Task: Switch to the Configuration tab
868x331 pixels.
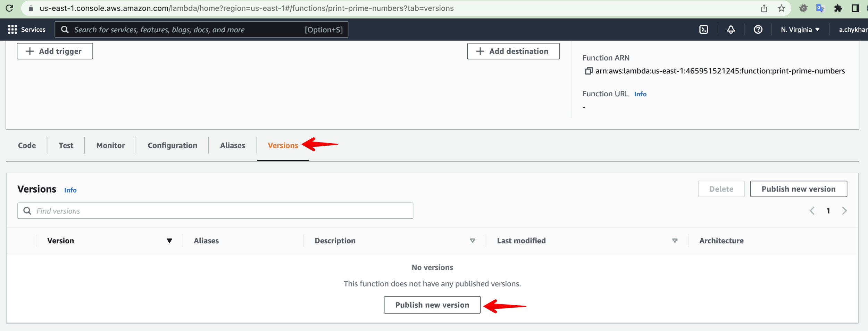Action: pos(172,145)
